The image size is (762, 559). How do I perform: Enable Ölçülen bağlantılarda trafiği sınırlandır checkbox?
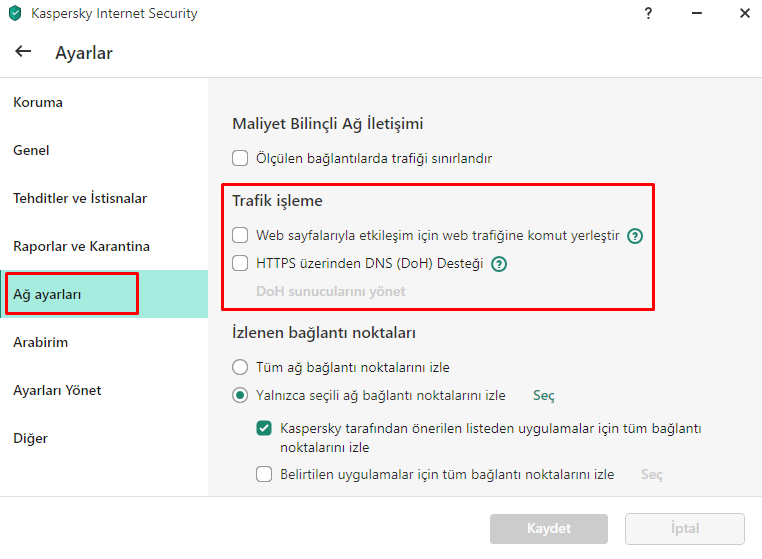point(240,158)
